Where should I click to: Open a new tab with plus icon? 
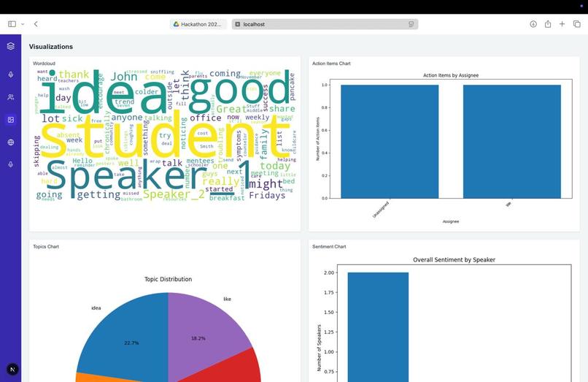(x=562, y=24)
